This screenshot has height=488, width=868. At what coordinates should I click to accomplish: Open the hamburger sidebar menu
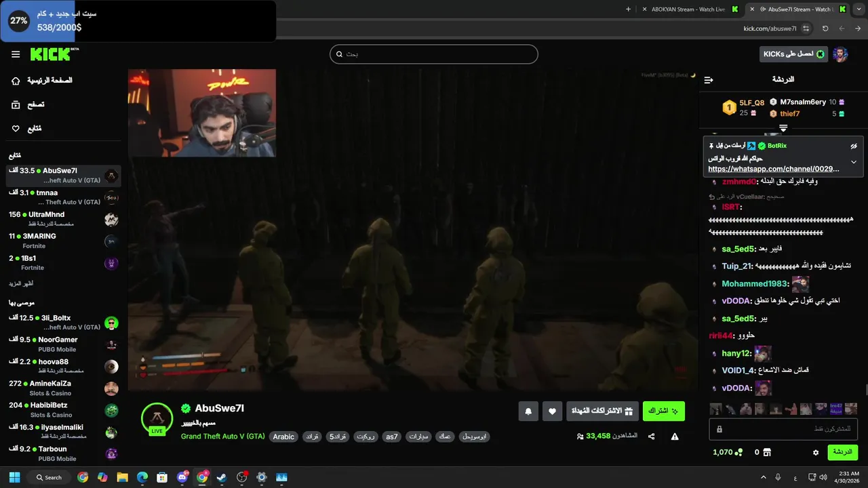pos(16,54)
